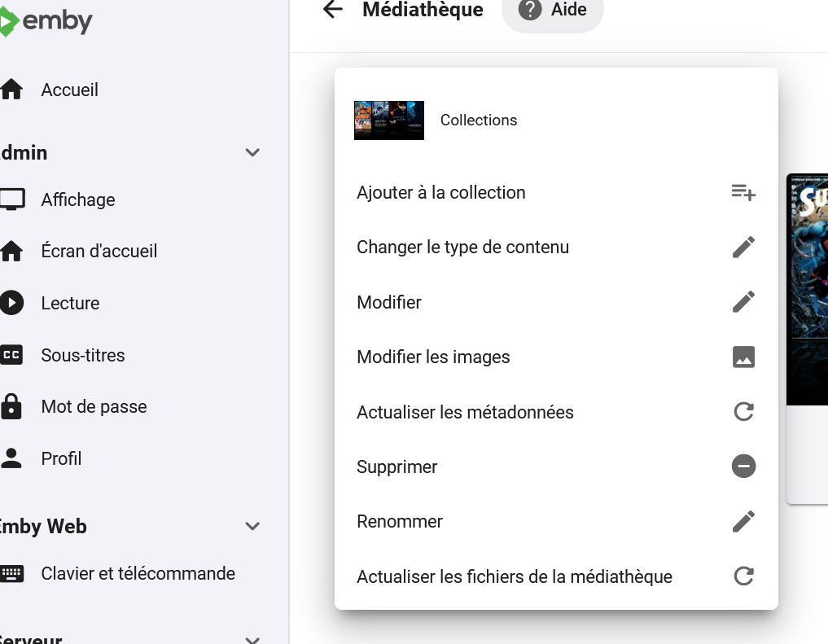
Task: Click the Mot de passe lock icon
Action: 13,406
